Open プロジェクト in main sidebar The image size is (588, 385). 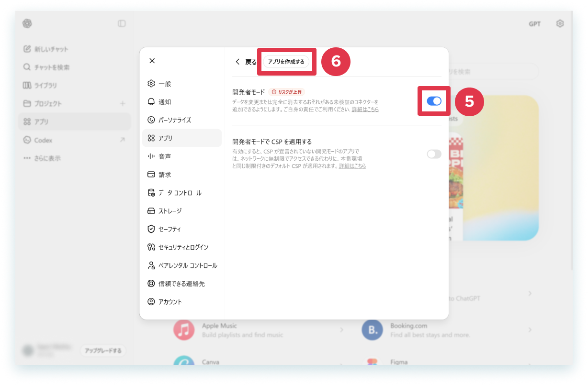tap(74, 103)
